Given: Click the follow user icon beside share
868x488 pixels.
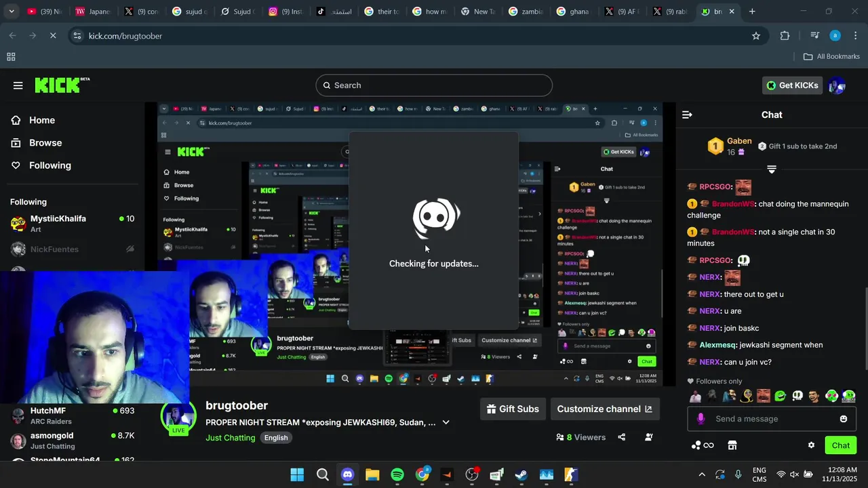Looking at the screenshot, I should [649, 437].
